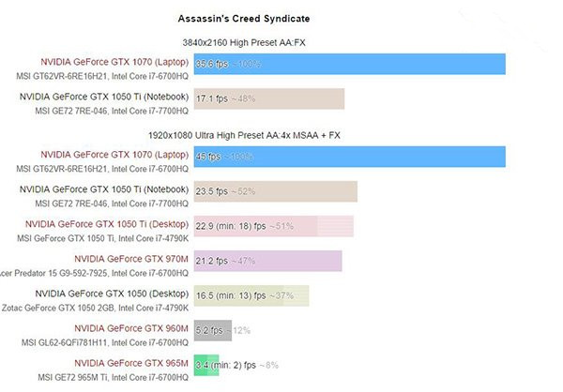The width and height of the screenshot is (563, 392).
Task: Open the GeForce GTX 1050 (Desktop) link
Action: pyautogui.click(x=112, y=293)
